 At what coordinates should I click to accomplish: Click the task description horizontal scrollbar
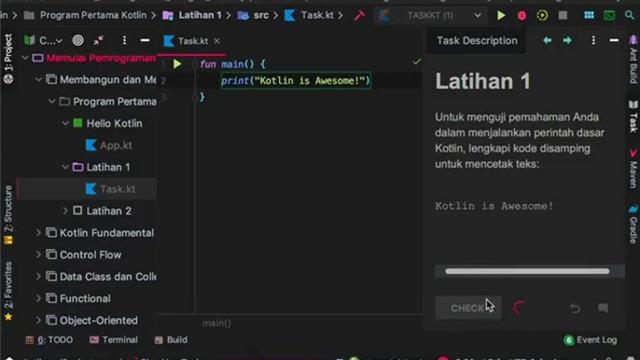coord(527,271)
